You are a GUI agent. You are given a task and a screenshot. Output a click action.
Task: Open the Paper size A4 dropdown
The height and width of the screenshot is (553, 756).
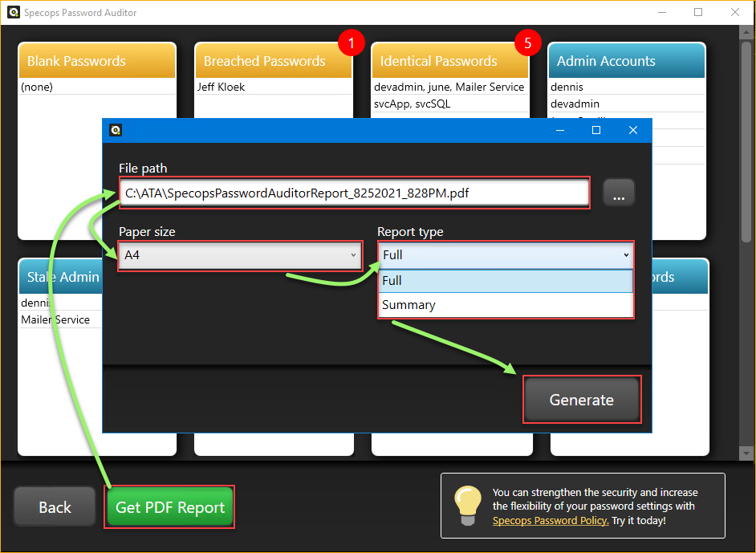pos(240,255)
